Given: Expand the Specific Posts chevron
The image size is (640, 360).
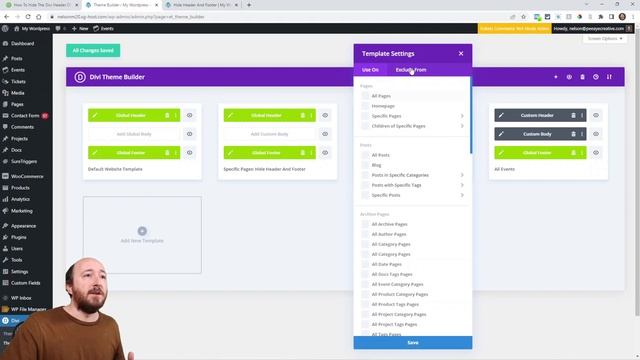Looking at the screenshot, I should pyautogui.click(x=462, y=195).
